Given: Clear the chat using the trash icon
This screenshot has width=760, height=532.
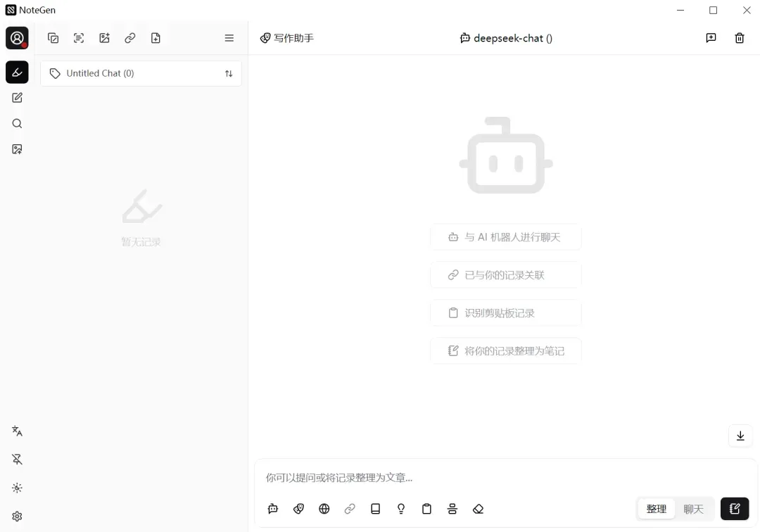Looking at the screenshot, I should click(740, 38).
